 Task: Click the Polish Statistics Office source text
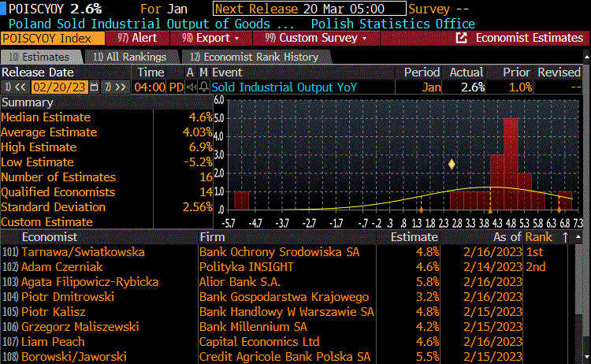click(392, 24)
